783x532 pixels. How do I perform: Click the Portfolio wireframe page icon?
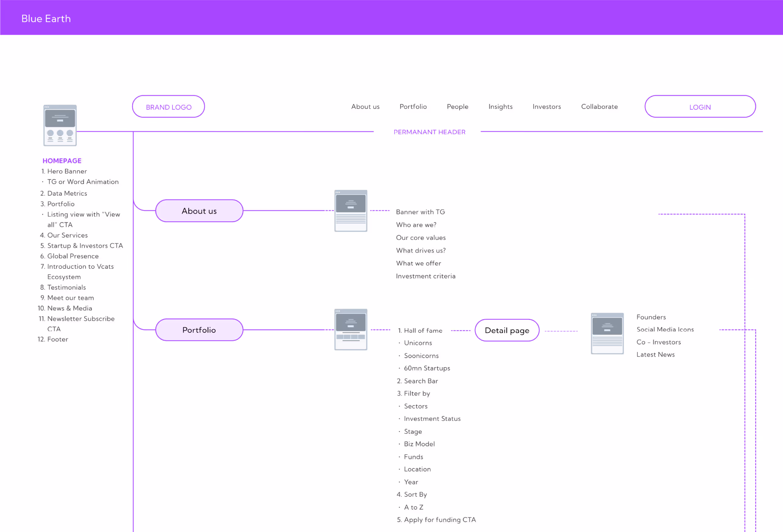click(351, 329)
